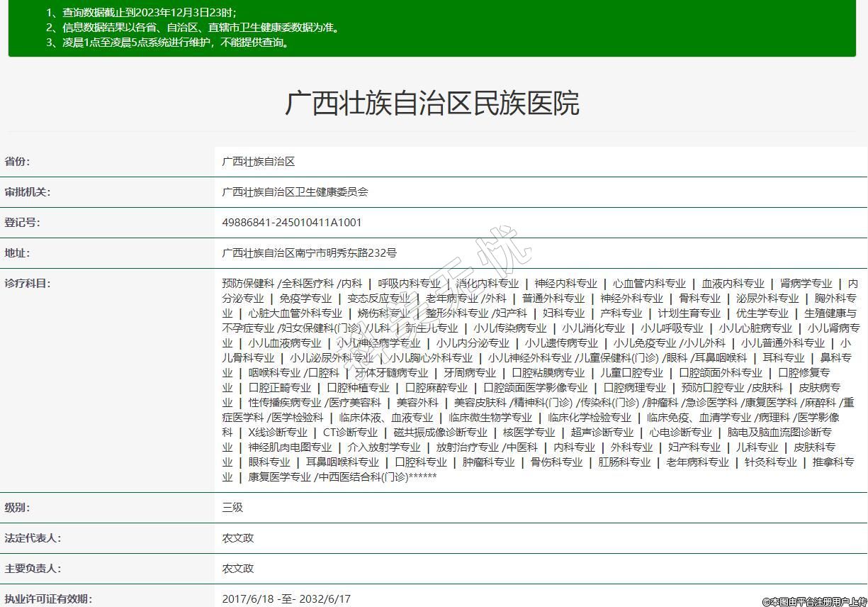
Task: Click 预防保健科 at start of department list
Action: [247, 284]
